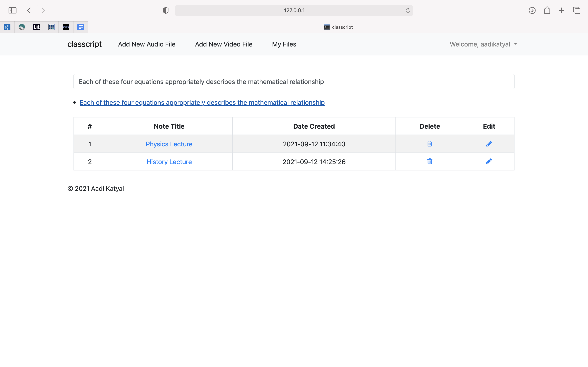Go to My Files
Image resolution: width=588 pixels, height=367 pixels.
[284, 44]
